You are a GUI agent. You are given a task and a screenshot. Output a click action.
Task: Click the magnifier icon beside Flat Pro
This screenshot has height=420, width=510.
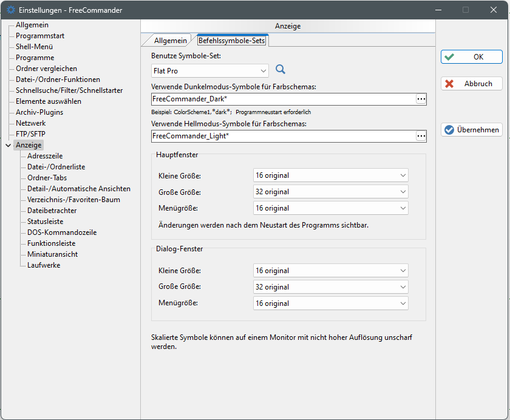(280, 69)
